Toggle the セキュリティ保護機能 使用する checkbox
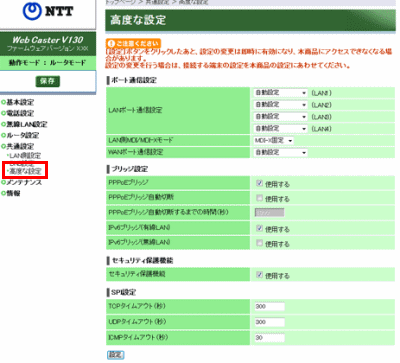Viewport: 400px width, 363px height. [259, 275]
